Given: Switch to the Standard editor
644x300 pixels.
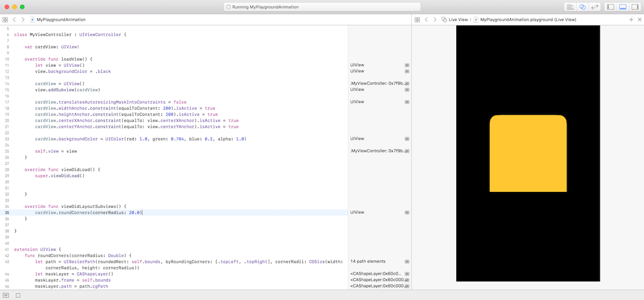Looking at the screenshot, I should point(570,7).
